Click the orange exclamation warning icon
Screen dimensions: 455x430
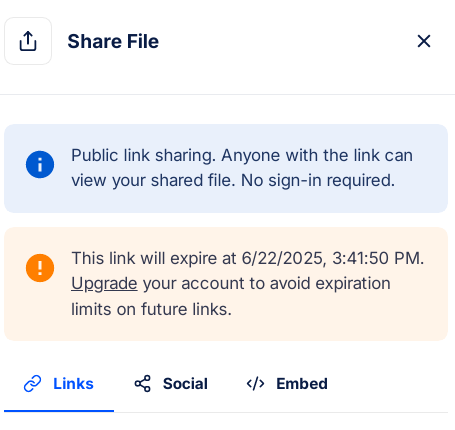pos(40,268)
